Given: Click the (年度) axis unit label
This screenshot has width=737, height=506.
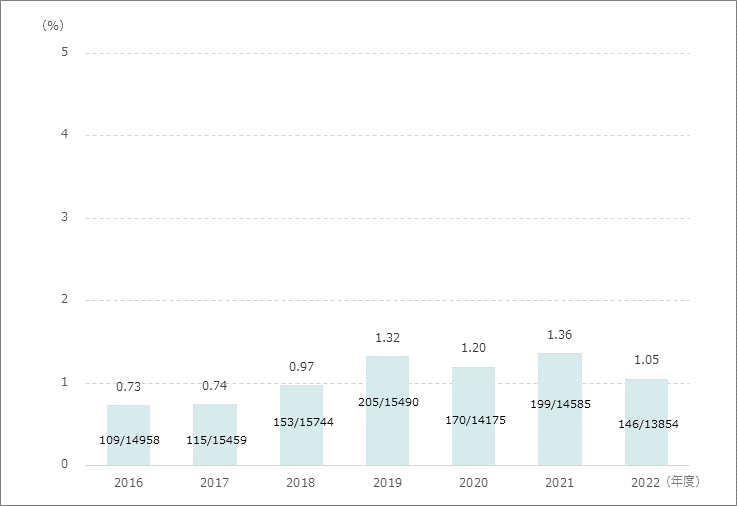Looking at the screenshot, I should click(683, 482).
